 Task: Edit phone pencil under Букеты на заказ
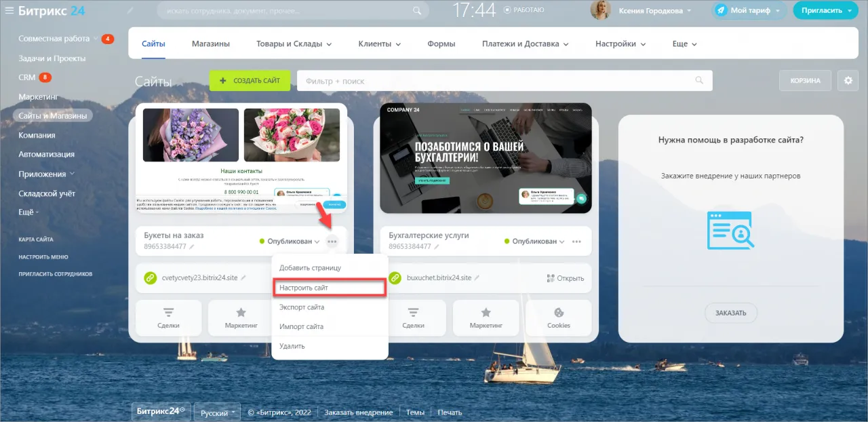click(192, 247)
